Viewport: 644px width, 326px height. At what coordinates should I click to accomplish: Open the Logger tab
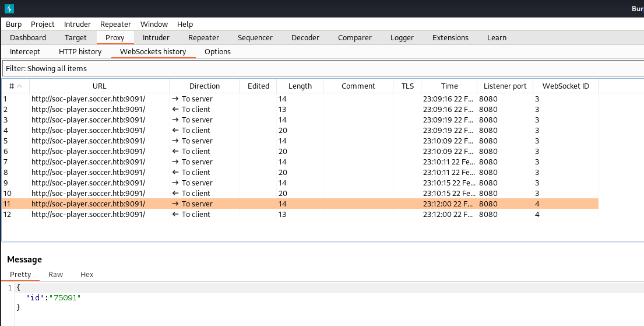point(402,38)
